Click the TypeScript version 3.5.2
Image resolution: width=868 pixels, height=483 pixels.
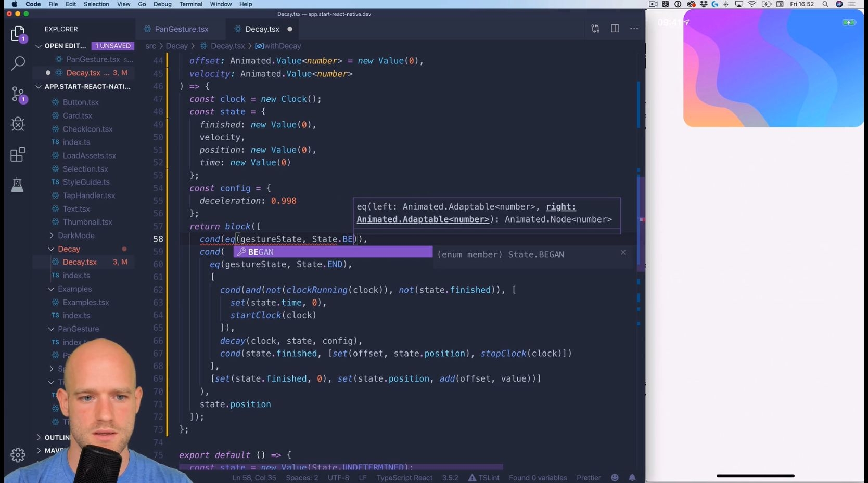[x=450, y=478]
